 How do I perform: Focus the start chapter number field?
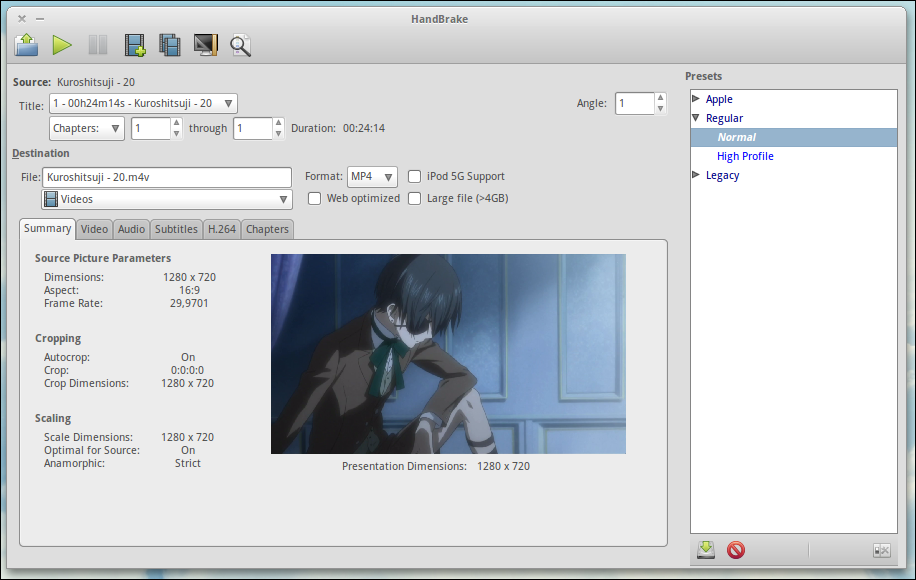pyautogui.click(x=151, y=128)
